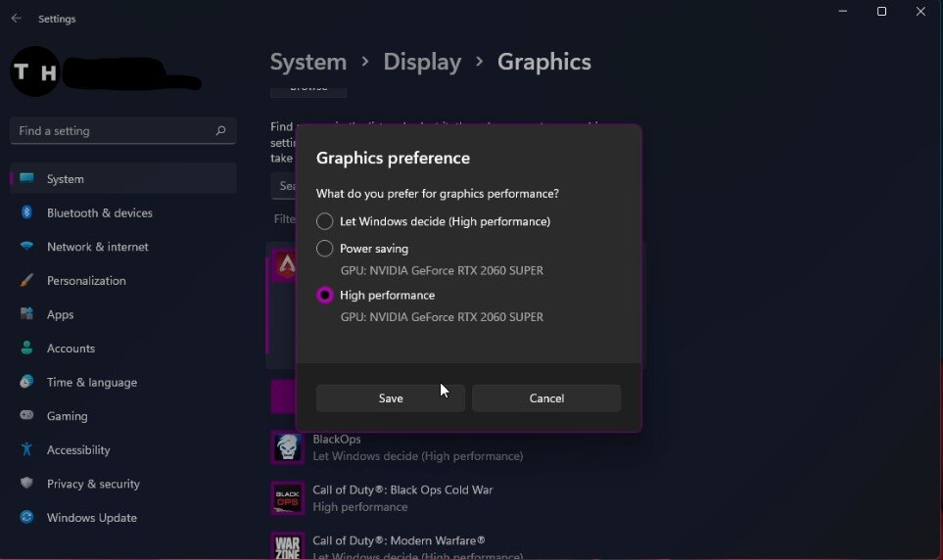Select the High performance radio option

click(325, 296)
